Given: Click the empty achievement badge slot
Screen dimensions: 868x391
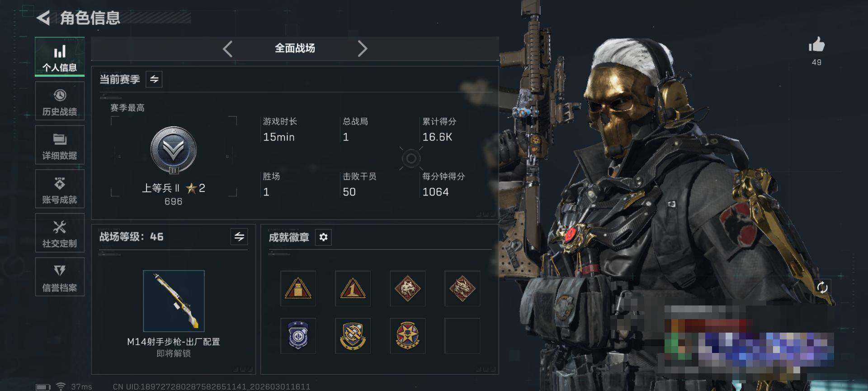Looking at the screenshot, I should tap(462, 336).
